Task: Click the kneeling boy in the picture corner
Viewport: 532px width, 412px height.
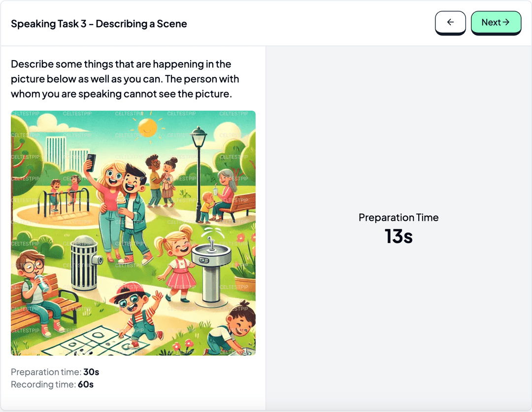Action: click(x=232, y=328)
